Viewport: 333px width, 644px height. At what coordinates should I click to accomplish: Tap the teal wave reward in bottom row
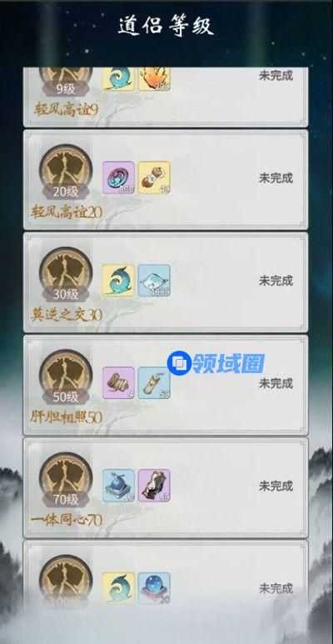click(118, 588)
